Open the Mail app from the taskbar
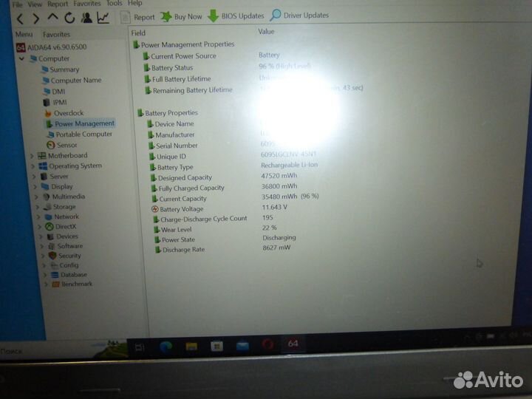 point(242,345)
